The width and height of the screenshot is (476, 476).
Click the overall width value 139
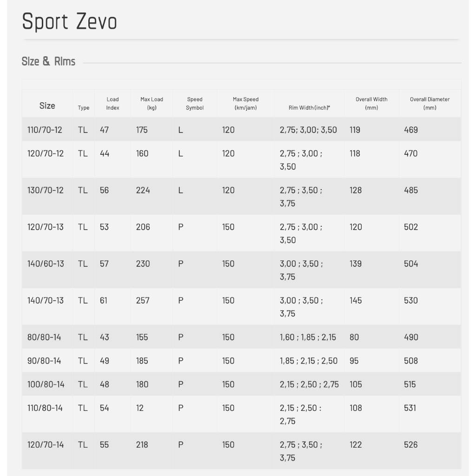[x=356, y=264]
